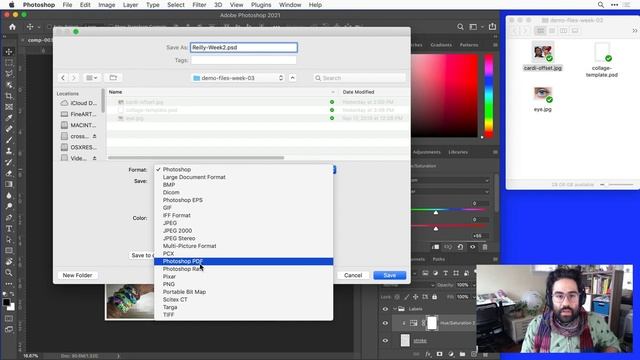
Task: Click the foreground color swatch
Action: point(6,302)
